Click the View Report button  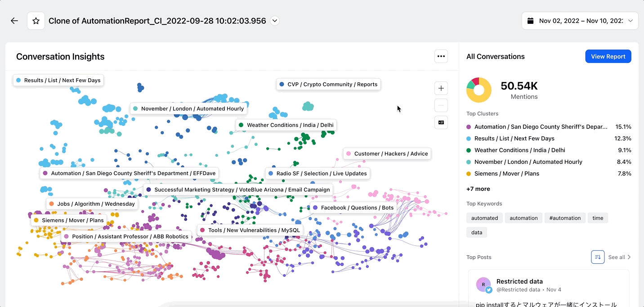coord(608,56)
